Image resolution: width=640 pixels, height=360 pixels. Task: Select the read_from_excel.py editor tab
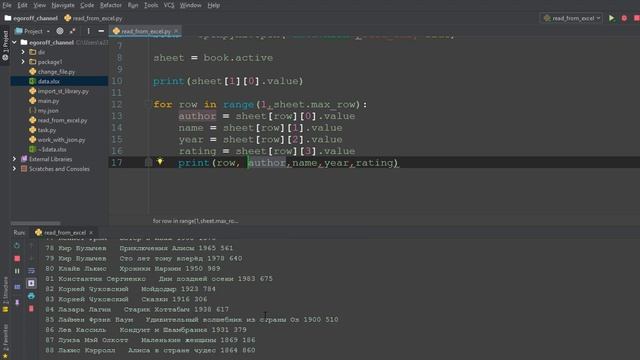[x=145, y=31]
